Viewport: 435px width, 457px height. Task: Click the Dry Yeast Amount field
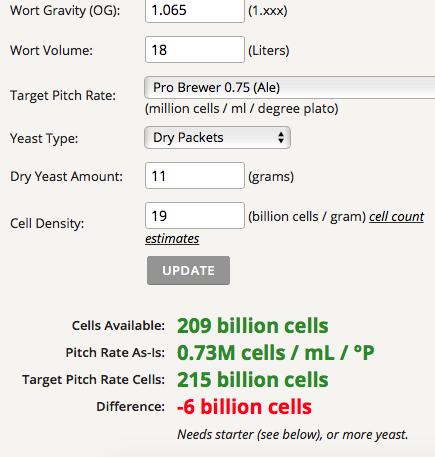click(x=195, y=176)
